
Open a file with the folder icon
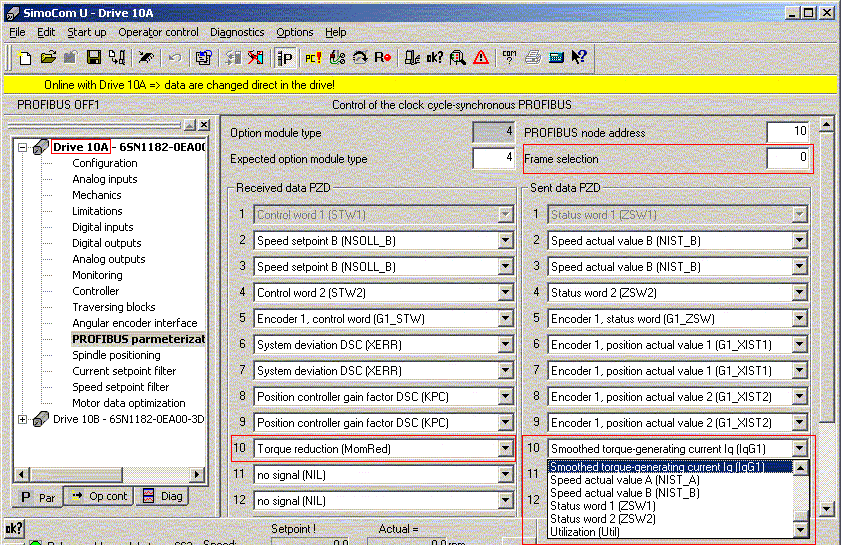48,57
